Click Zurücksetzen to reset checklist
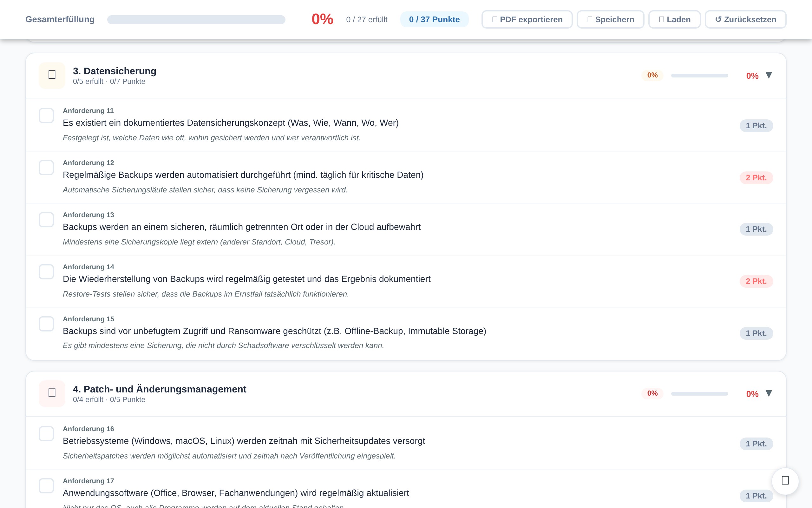This screenshot has width=812, height=508. point(746,19)
